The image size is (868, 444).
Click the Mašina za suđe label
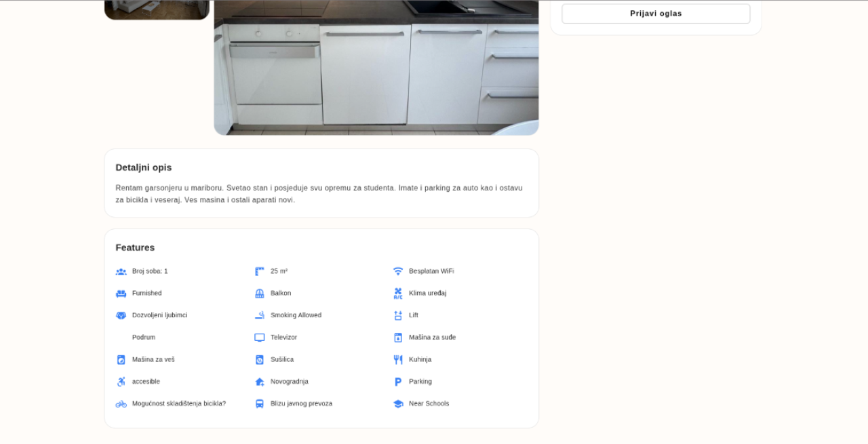point(432,338)
